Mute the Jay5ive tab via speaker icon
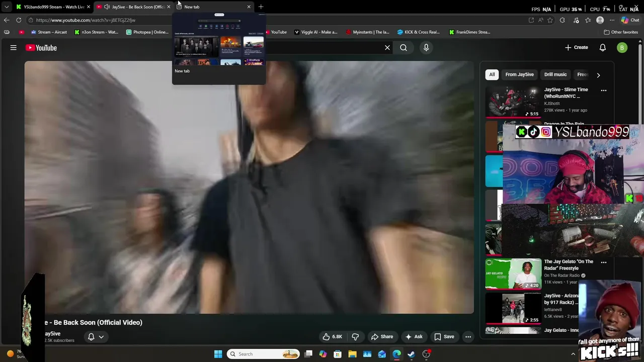The height and width of the screenshot is (362, 644). [x=107, y=7]
